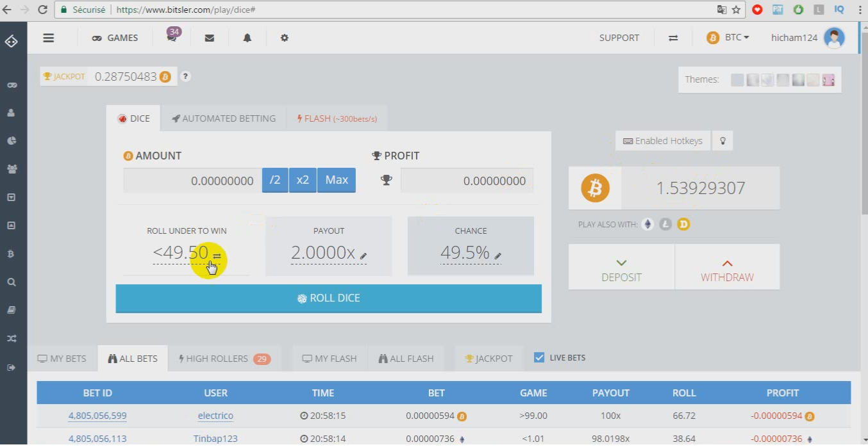This screenshot has width=868, height=447.
Task: Open the group of people sidebar icon
Action: [x=12, y=169]
